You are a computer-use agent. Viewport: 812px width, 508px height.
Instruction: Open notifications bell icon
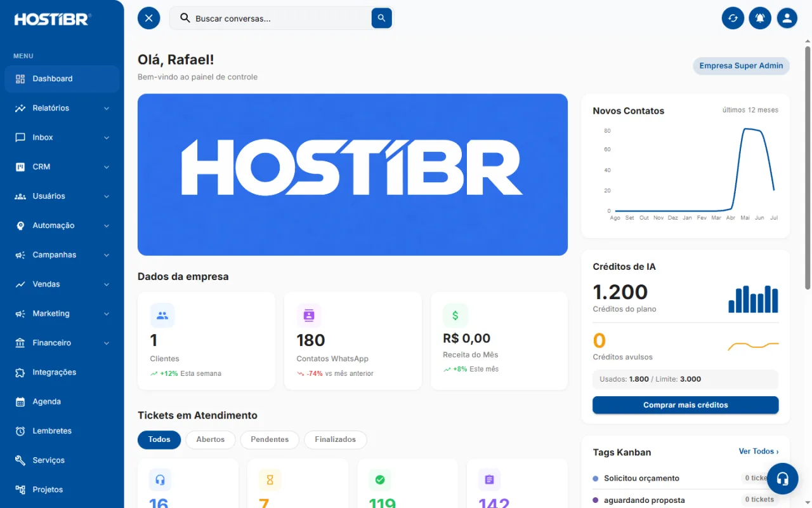pyautogui.click(x=760, y=18)
